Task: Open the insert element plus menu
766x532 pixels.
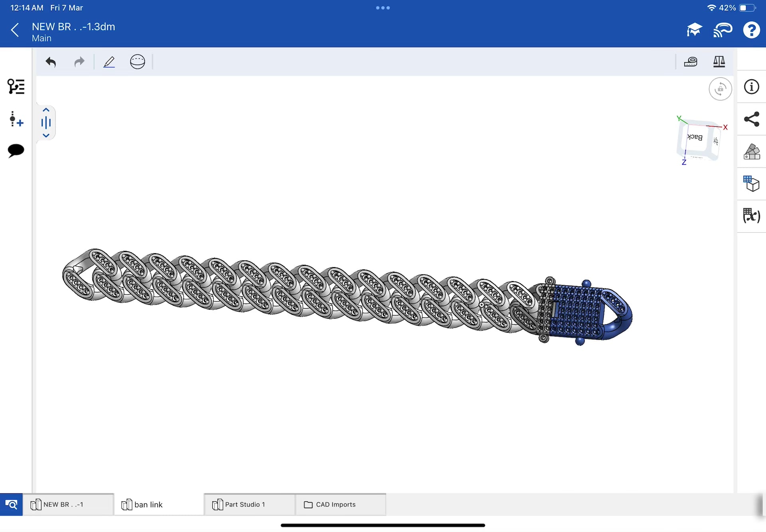Action: pyautogui.click(x=16, y=119)
